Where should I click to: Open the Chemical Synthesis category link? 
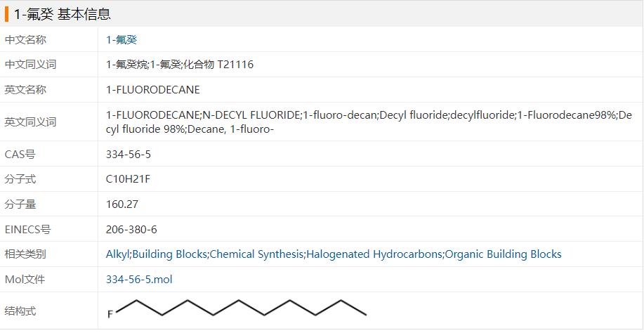[257, 254]
